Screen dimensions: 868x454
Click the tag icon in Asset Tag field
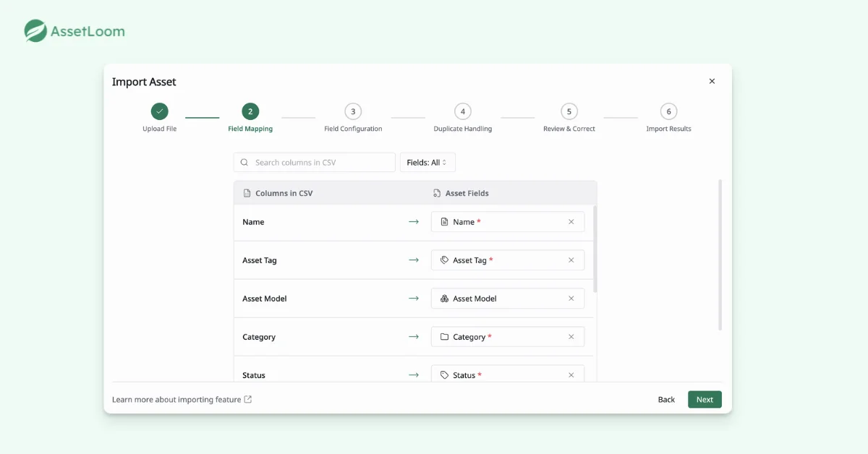445,260
